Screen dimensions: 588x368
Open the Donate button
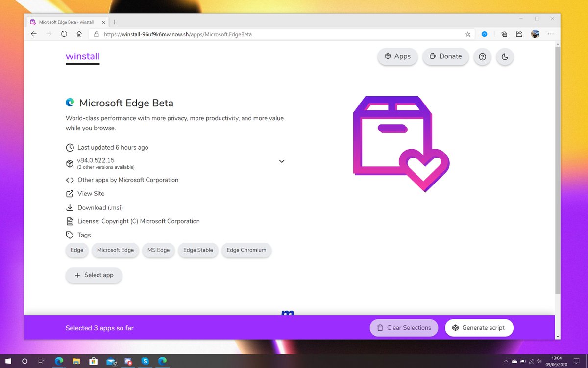(x=445, y=56)
